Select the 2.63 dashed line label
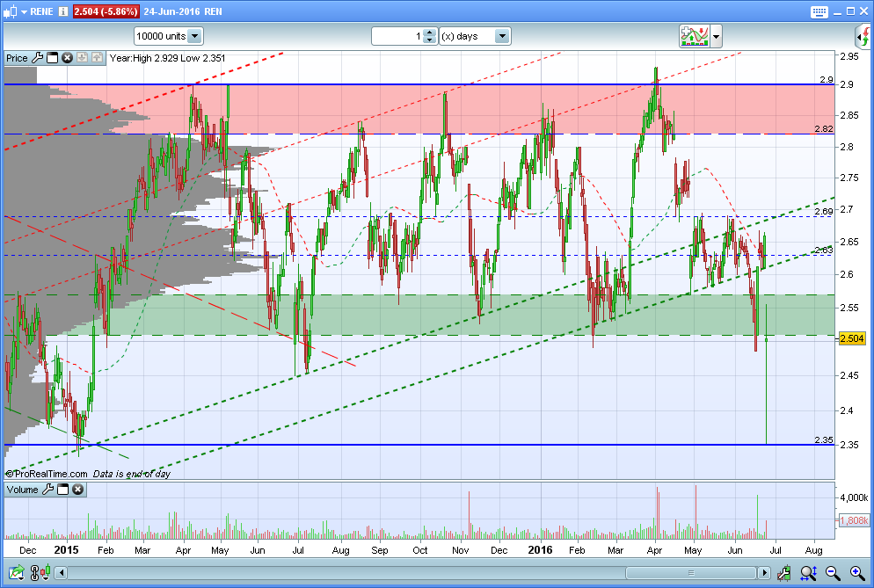This screenshot has height=588, width=874. coord(824,250)
